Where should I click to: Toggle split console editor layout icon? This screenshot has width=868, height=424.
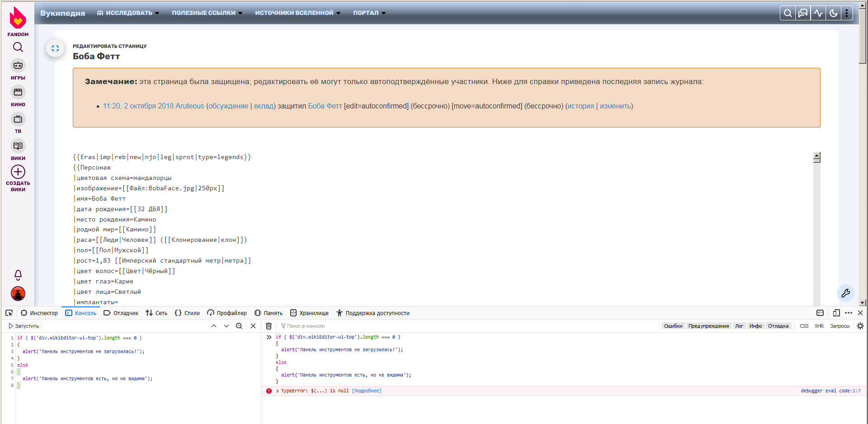coord(820,313)
